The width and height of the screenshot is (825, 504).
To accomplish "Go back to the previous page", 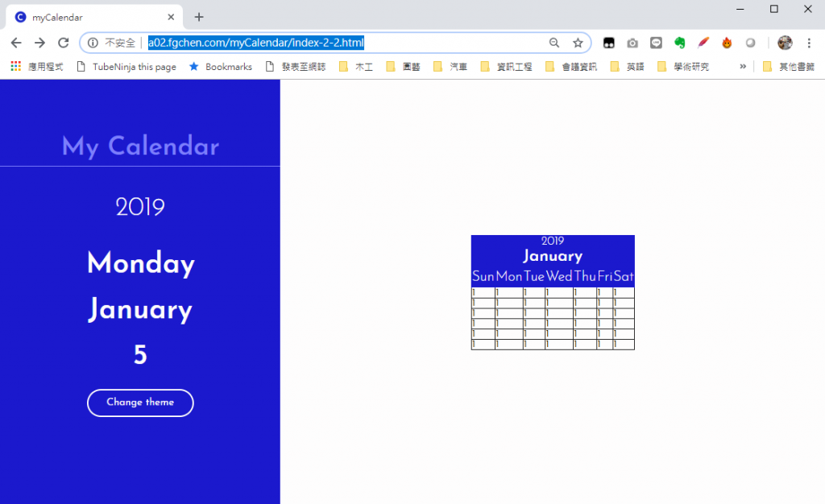I will [16, 43].
